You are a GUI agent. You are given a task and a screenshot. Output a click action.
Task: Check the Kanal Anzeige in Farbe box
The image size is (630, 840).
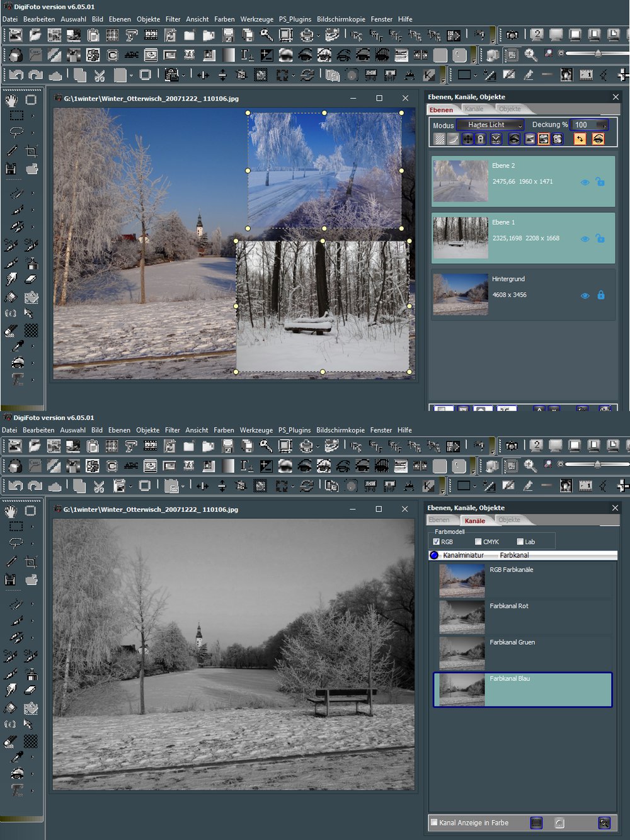[434, 822]
